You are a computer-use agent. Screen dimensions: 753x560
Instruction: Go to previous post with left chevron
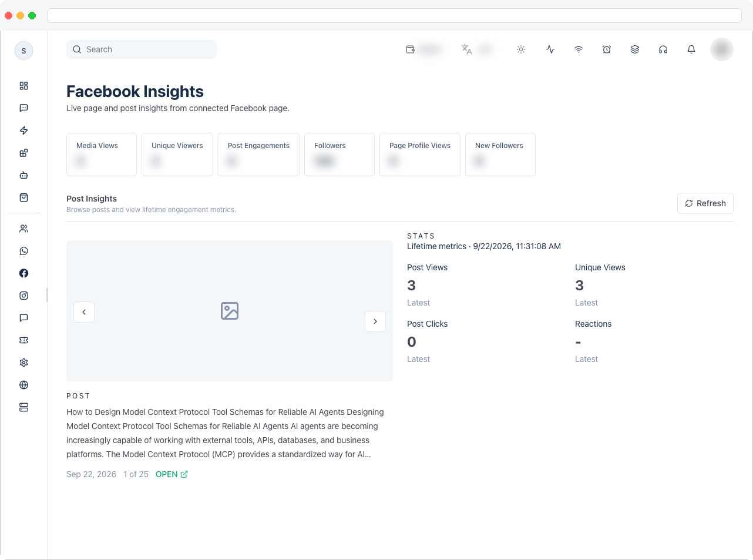(x=84, y=312)
